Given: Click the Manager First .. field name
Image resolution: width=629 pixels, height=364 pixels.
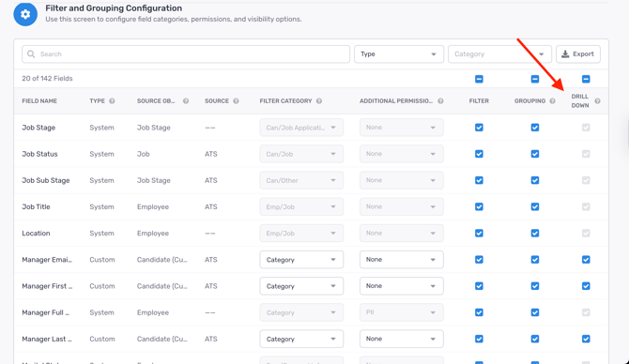Looking at the screenshot, I should click(47, 286).
